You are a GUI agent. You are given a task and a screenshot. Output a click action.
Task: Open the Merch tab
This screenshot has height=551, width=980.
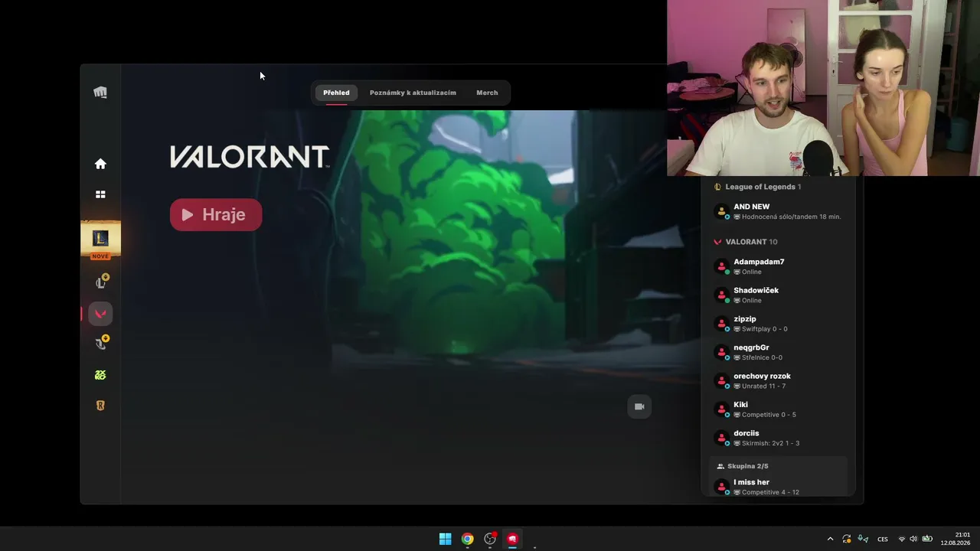pyautogui.click(x=487, y=93)
